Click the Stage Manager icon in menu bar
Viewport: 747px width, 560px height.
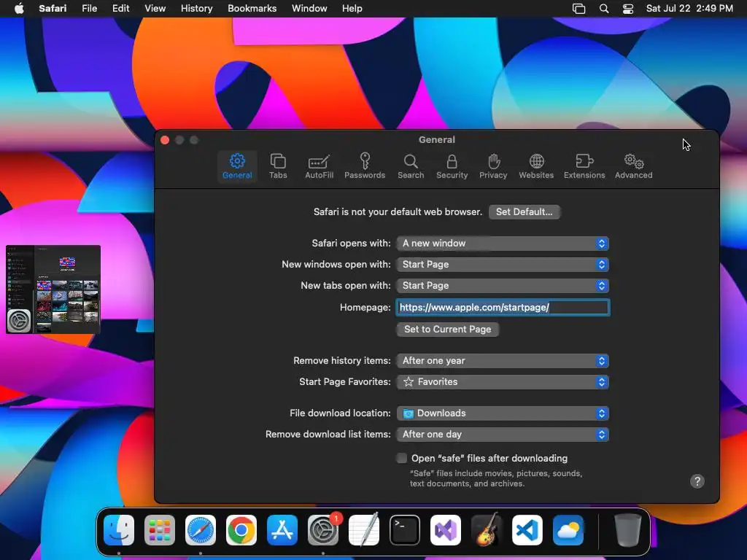tap(578, 9)
